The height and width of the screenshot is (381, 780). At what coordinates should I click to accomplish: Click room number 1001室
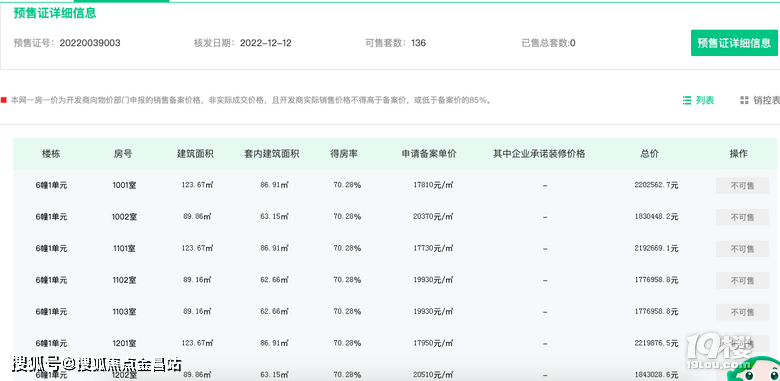(124, 186)
